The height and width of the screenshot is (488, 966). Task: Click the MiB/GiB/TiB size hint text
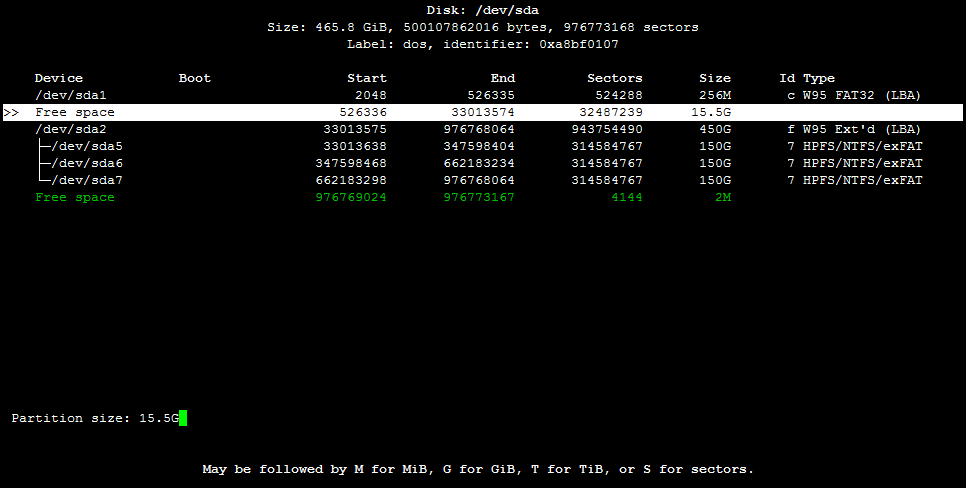coord(478,469)
